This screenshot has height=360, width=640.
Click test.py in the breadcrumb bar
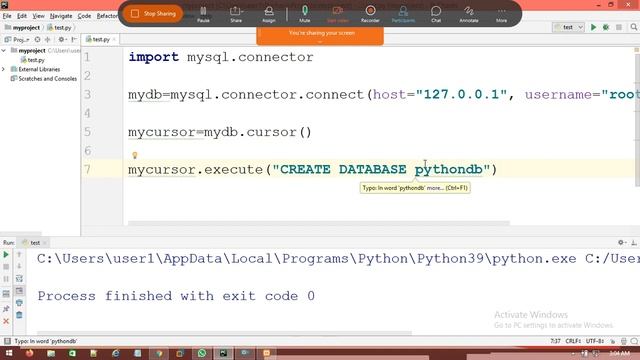tap(59, 27)
